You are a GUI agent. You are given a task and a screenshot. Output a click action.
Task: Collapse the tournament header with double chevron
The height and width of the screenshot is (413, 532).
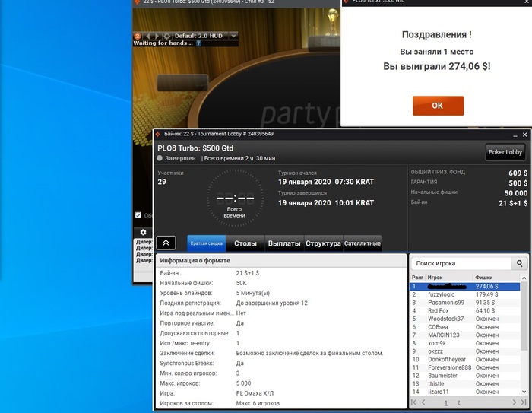(166, 243)
